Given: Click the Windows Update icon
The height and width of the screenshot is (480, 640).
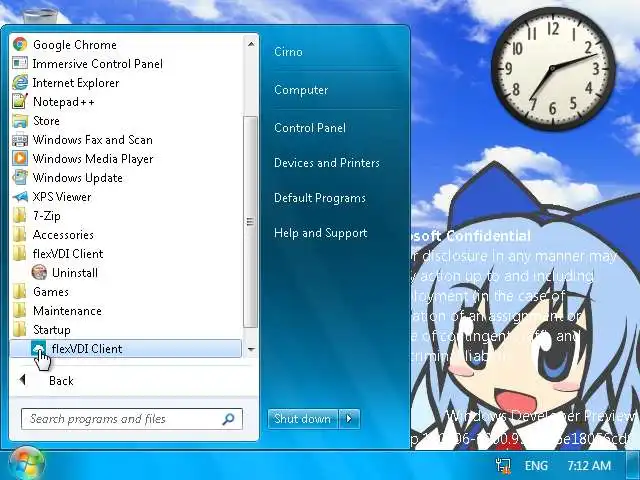Looking at the screenshot, I should click(20, 178).
